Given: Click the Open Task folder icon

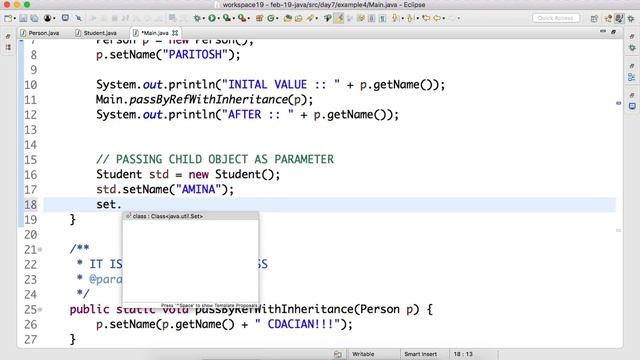Looking at the screenshot, I should click(x=299, y=18).
